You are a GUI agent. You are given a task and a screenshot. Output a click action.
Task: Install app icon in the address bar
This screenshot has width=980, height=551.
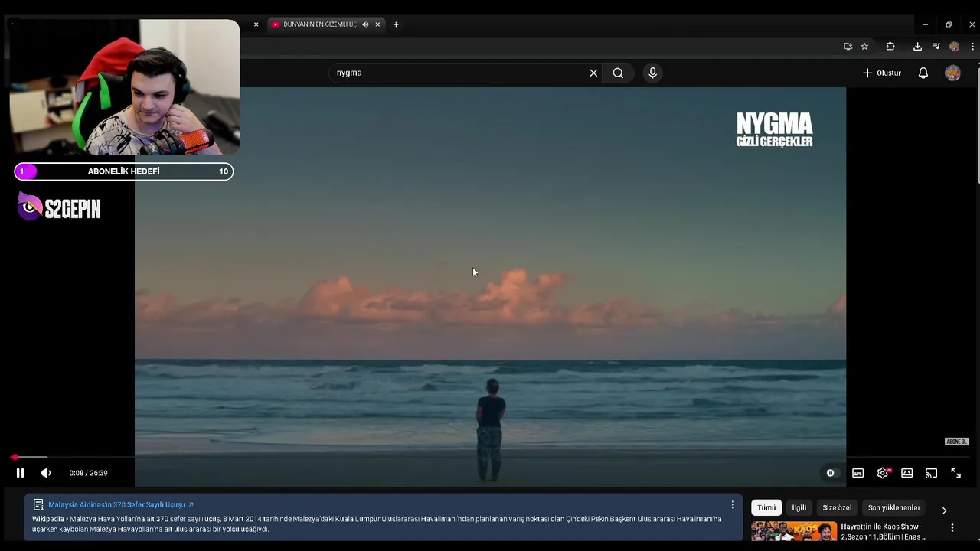pyautogui.click(x=848, y=46)
